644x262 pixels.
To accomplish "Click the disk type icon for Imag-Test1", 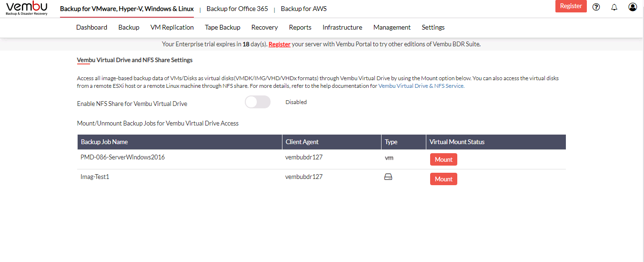I will 388,177.
